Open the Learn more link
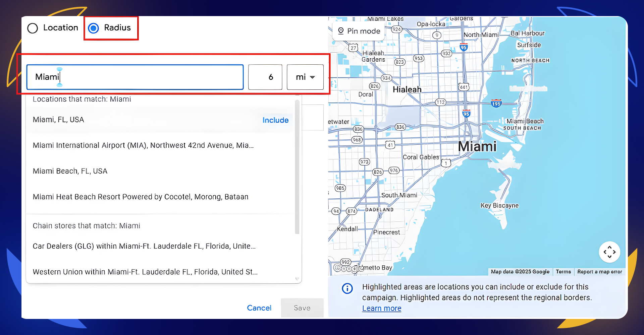 [x=381, y=308]
